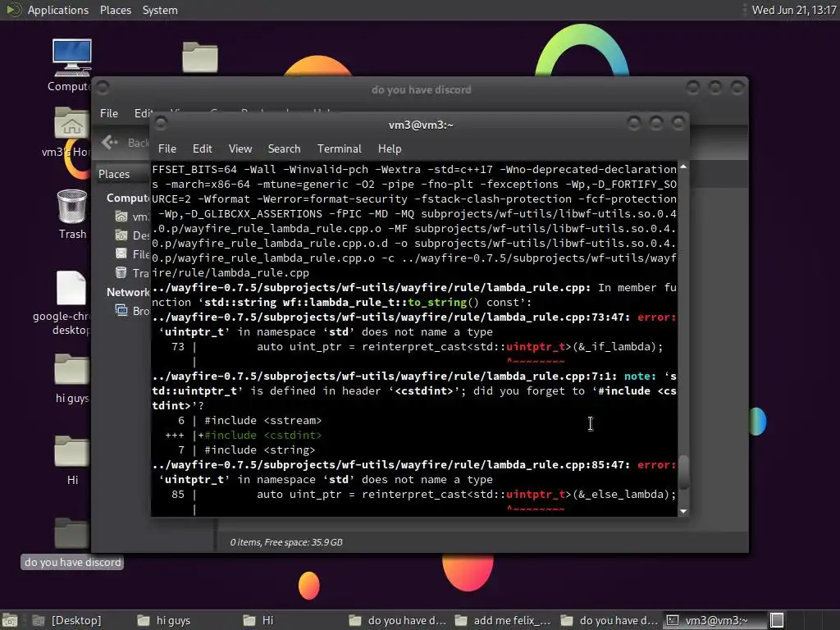Screen dimensions: 840x630
Task: Open the 'Hi' folder icon on the desktop
Action: click(x=71, y=451)
